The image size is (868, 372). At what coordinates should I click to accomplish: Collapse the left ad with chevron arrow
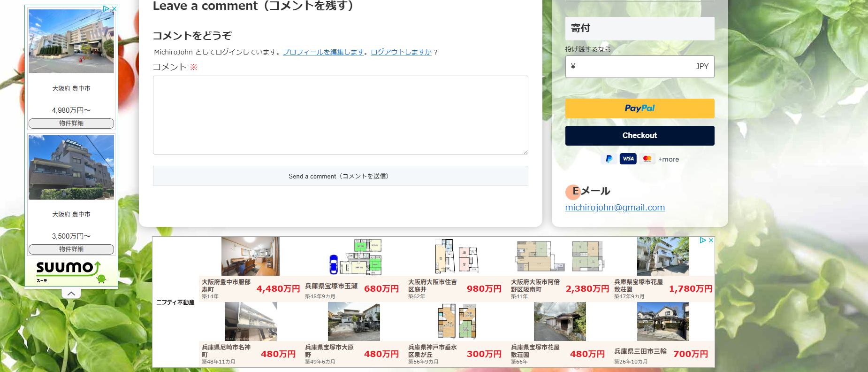point(71,294)
